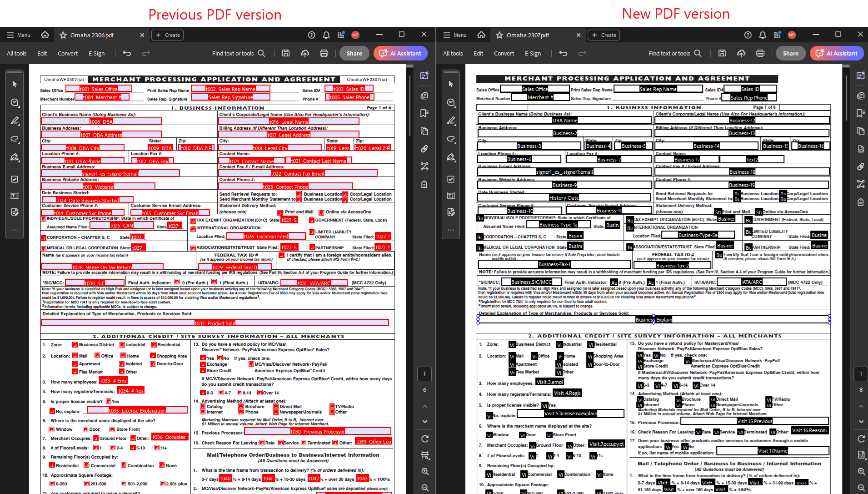Open Edit in the left window
This screenshot has width=868, height=494.
pos(42,53)
